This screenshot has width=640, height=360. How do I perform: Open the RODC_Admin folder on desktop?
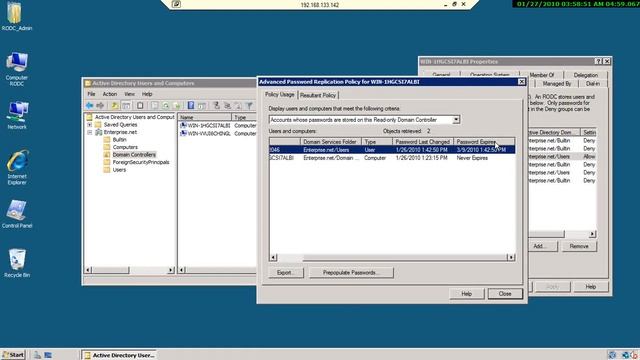[17, 16]
